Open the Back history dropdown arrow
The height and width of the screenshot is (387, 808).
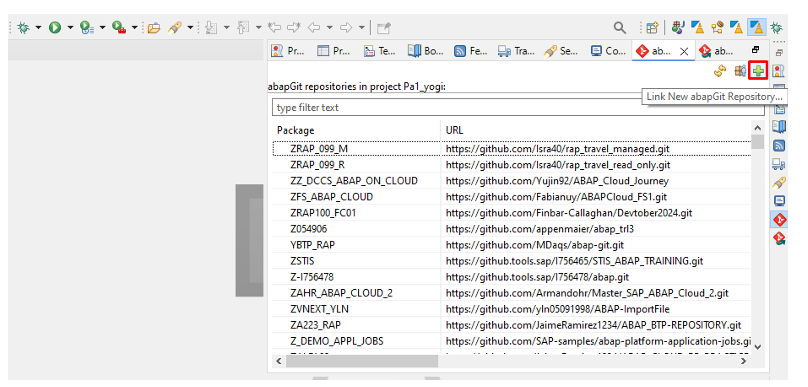(x=329, y=28)
